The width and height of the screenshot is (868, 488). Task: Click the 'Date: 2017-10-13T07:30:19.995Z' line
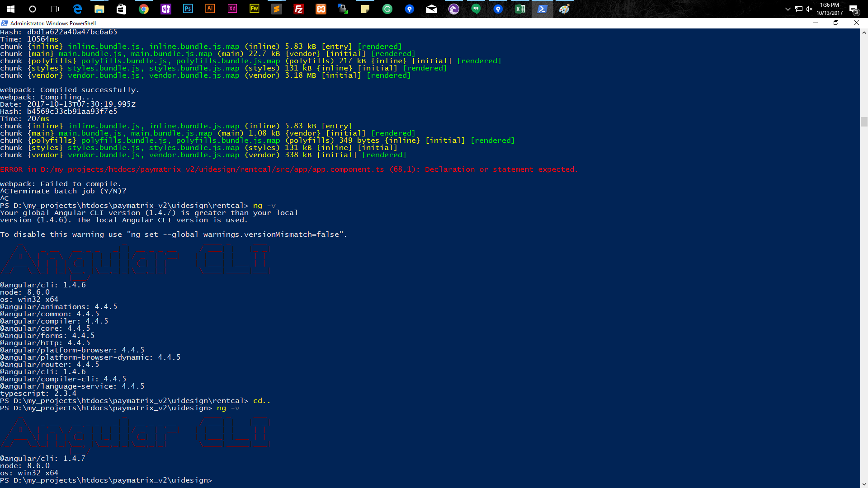pos(68,104)
